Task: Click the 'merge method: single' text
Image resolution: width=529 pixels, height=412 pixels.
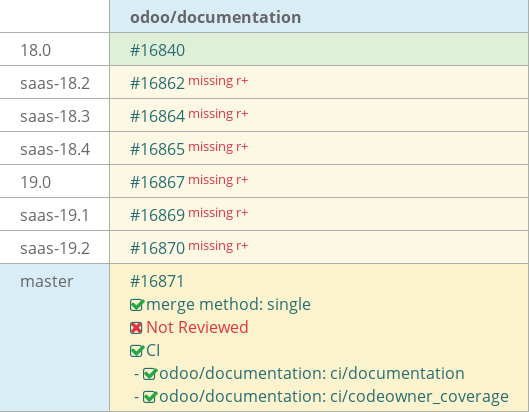Action: coord(228,304)
